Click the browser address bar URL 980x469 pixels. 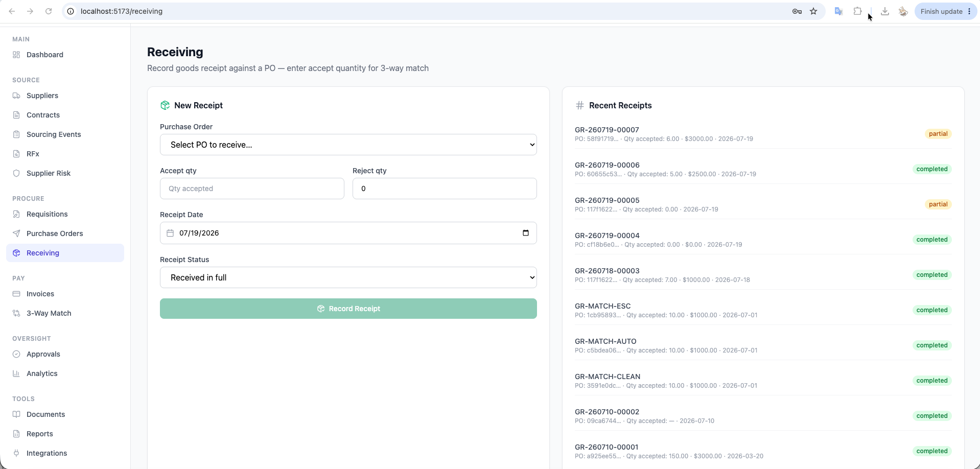122,11
